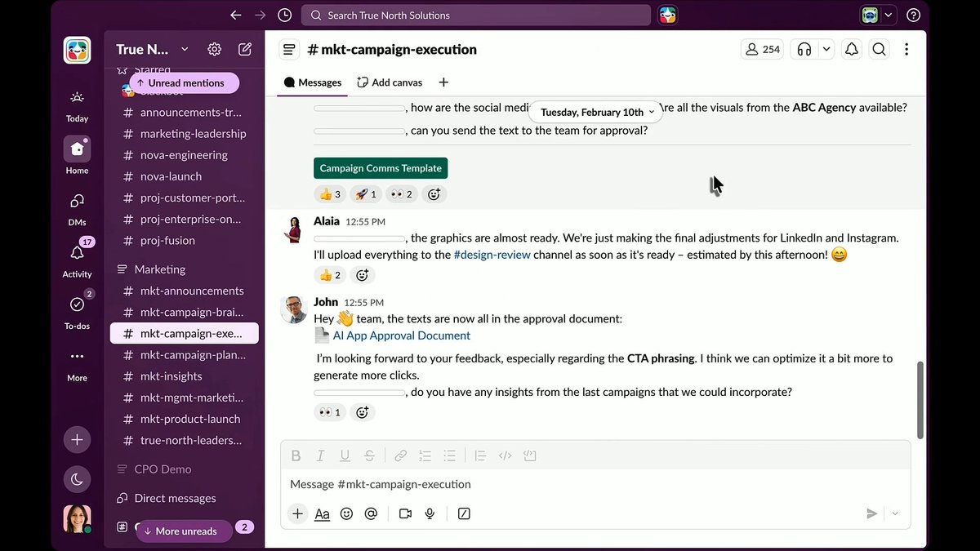Toggle rocket reaction with 1 vote
Screen dimensions: 980x551
[366, 194]
